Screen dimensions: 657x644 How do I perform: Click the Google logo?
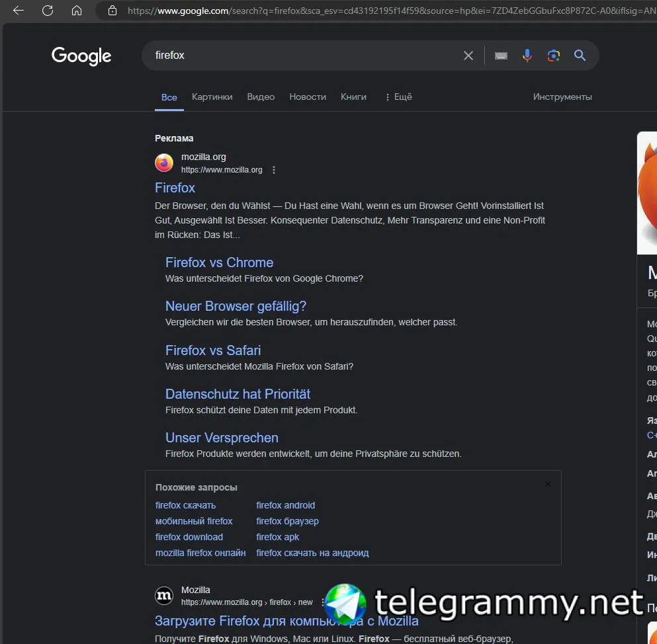pos(81,56)
